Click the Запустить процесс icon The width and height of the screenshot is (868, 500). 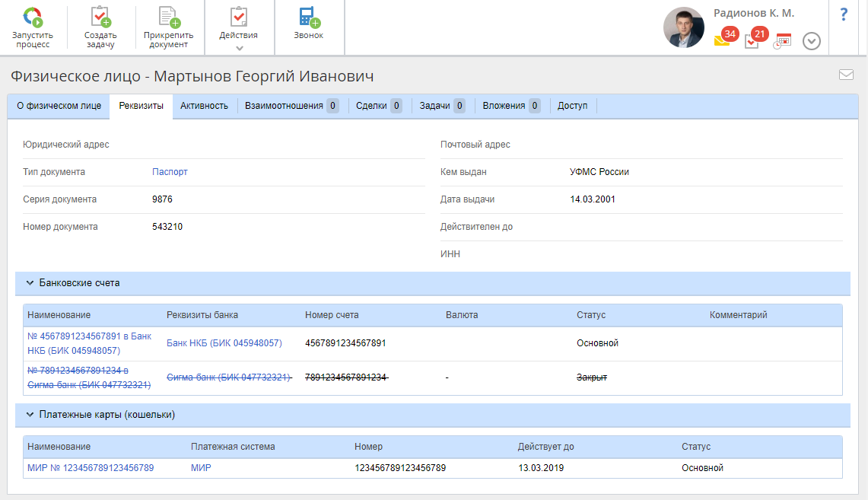32,17
